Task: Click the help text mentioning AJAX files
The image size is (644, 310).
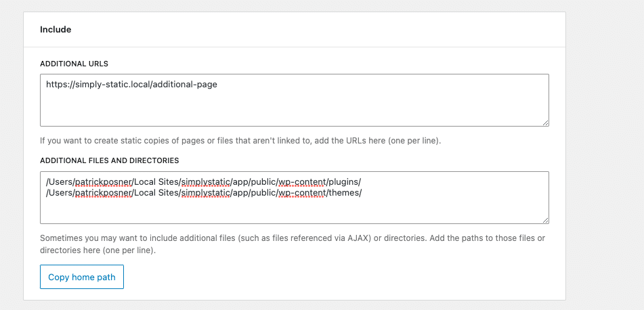Action: coord(293,244)
